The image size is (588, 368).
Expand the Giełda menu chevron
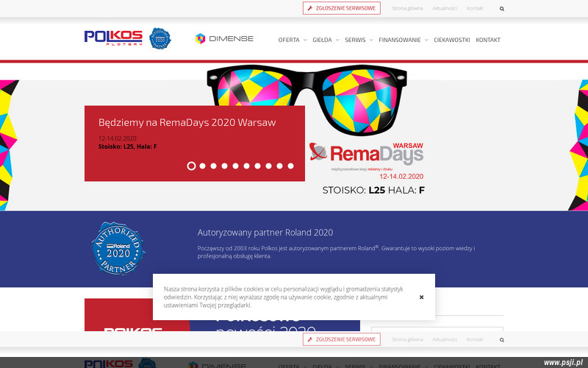point(337,40)
